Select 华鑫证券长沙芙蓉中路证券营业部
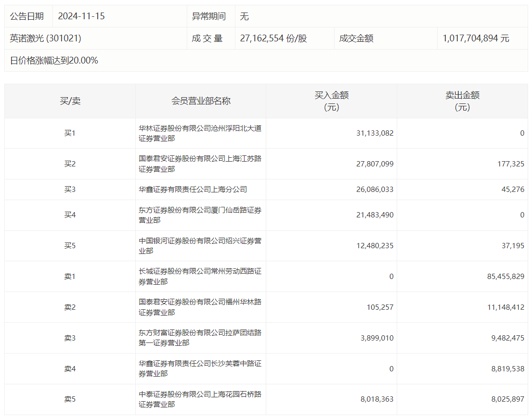The height and width of the screenshot is (418, 532). click(200, 368)
